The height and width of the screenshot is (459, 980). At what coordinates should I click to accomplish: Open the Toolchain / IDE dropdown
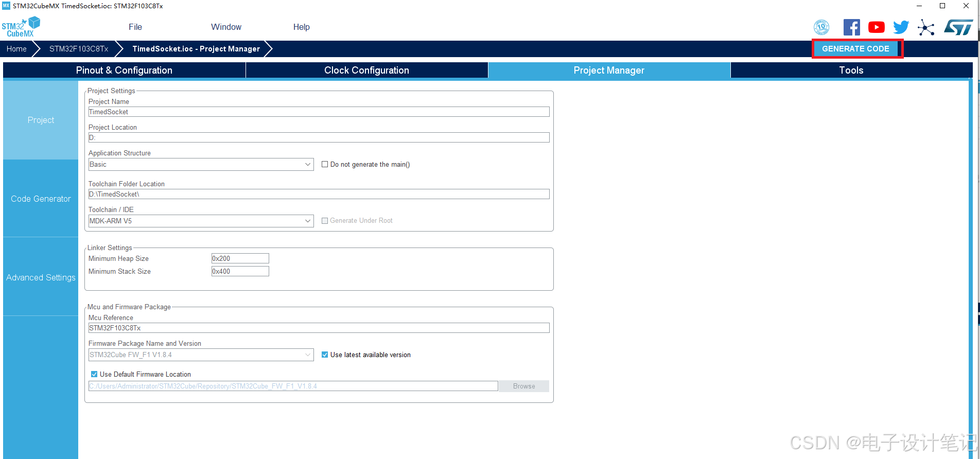201,221
